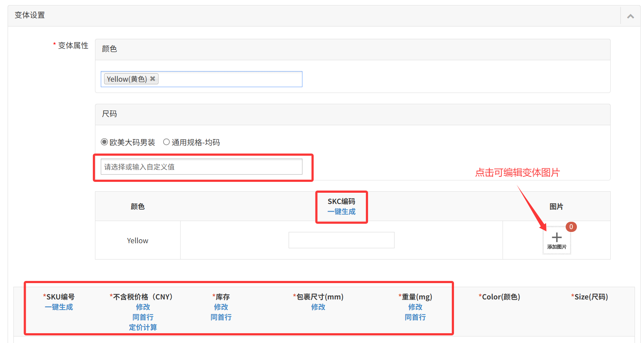Click the 变体设置 panel header title
The width and height of the screenshot is (644, 343).
click(x=30, y=15)
